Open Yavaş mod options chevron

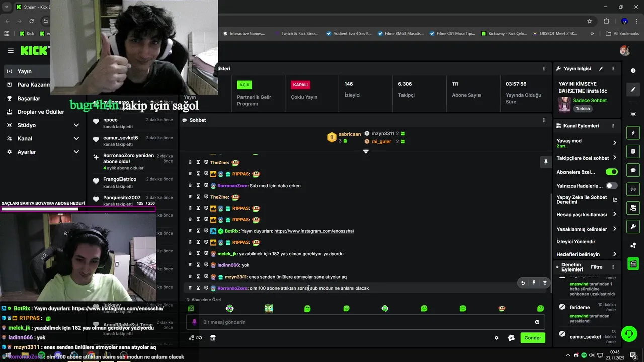(x=615, y=143)
